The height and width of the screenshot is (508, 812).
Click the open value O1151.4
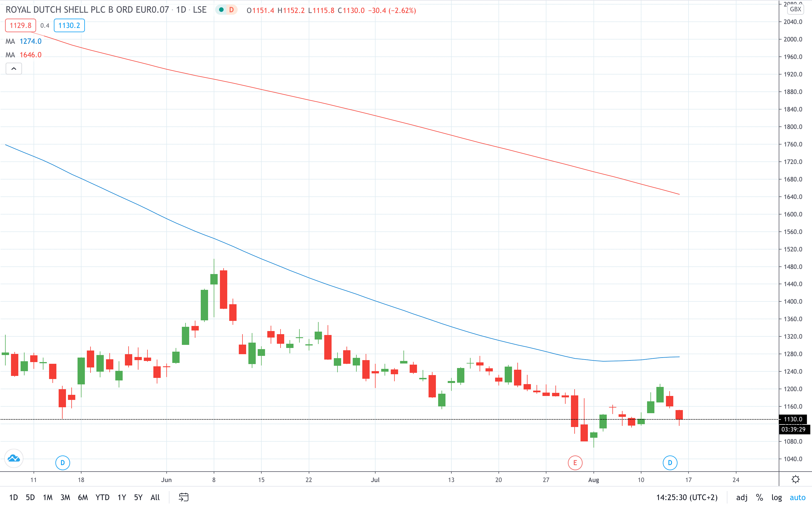tap(260, 10)
